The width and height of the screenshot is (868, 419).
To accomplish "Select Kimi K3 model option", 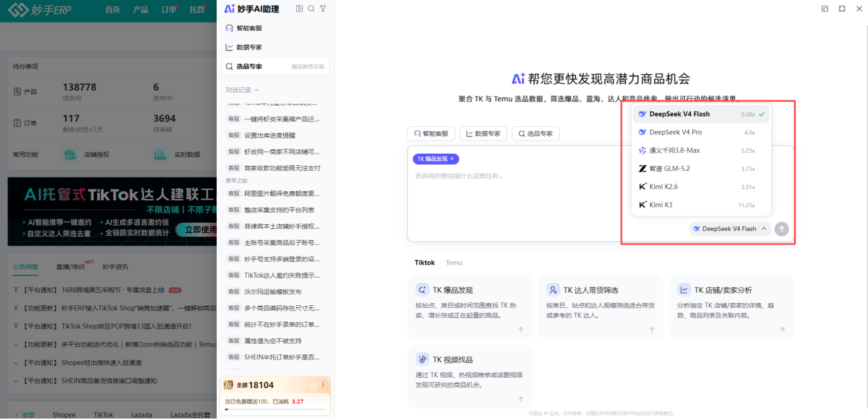I will 701,204.
